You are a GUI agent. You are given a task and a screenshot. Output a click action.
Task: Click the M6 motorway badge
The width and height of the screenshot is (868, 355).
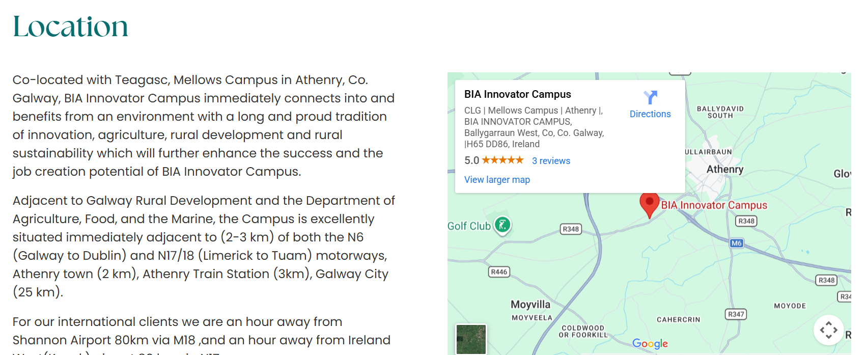[x=736, y=243]
